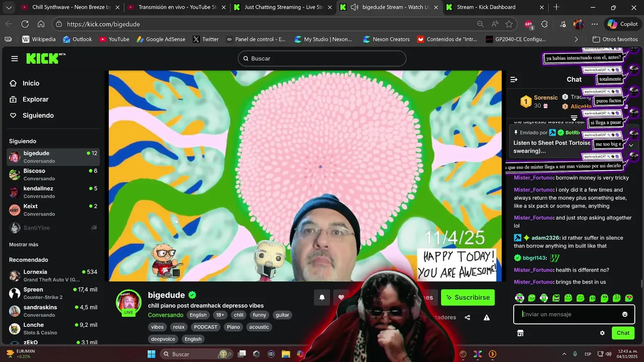Toggle follow heart for bigedude

click(341, 297)
